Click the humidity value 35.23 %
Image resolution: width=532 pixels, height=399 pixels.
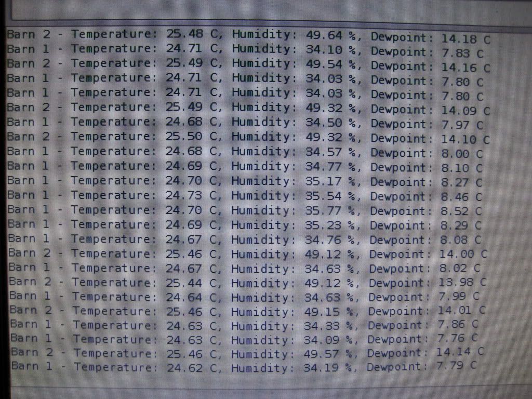[330, 225]
